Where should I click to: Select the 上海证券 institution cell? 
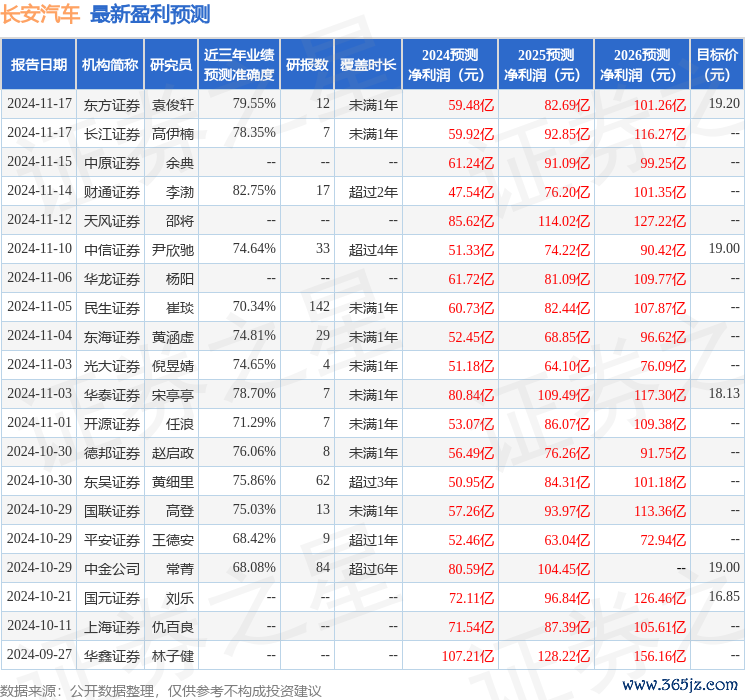[112, 626]
